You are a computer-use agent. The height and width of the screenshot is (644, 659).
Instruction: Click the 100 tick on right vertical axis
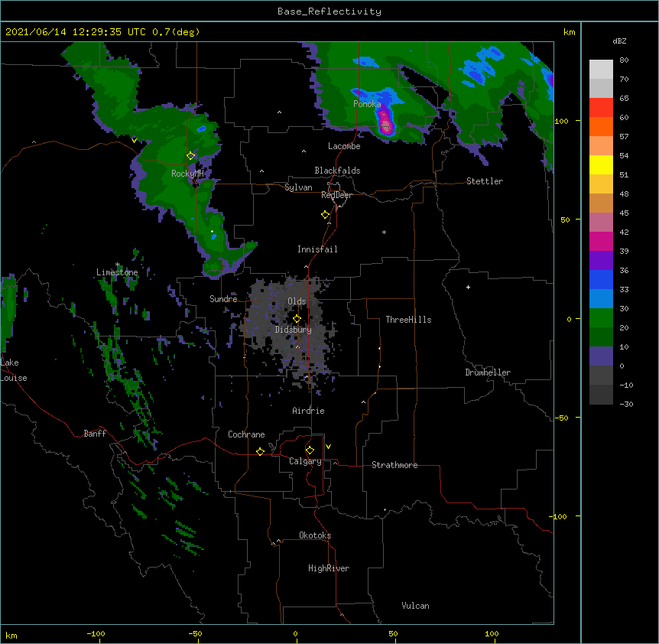pyautogui.click(x=561, y=121)
